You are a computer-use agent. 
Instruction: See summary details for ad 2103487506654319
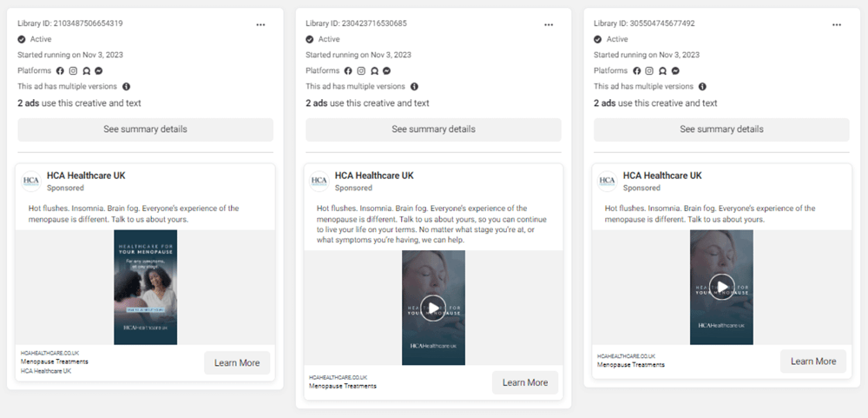[146, 129]
